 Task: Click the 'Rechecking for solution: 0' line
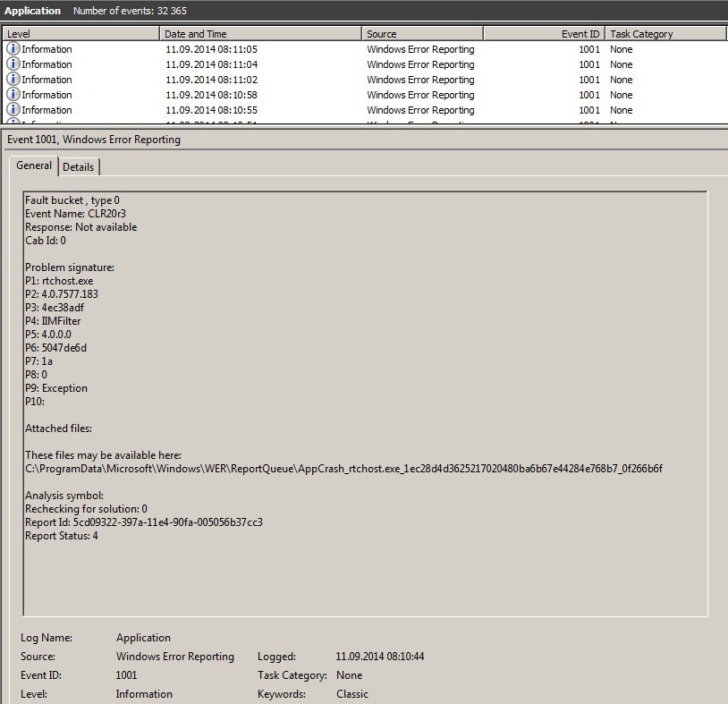pos(86,509)
